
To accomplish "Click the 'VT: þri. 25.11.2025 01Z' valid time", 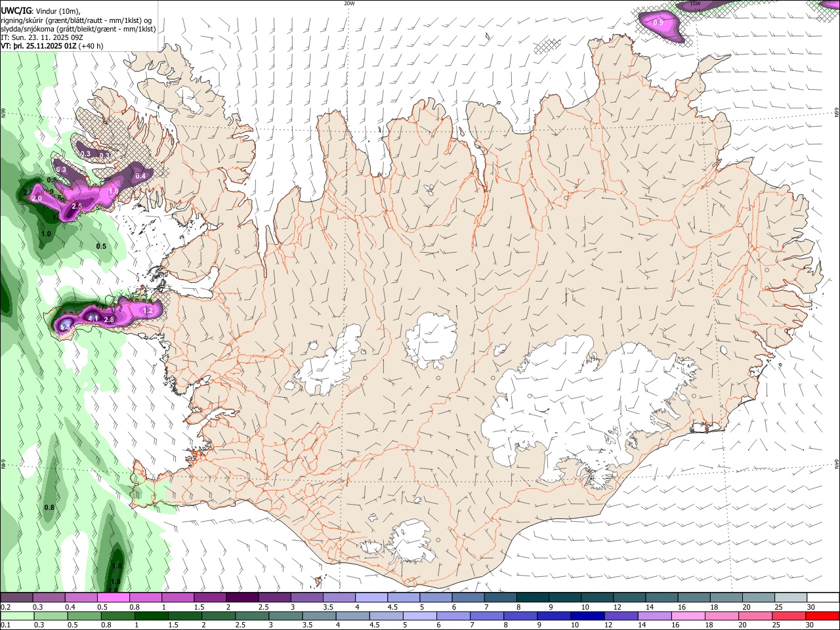I will (x=39, y=46).
